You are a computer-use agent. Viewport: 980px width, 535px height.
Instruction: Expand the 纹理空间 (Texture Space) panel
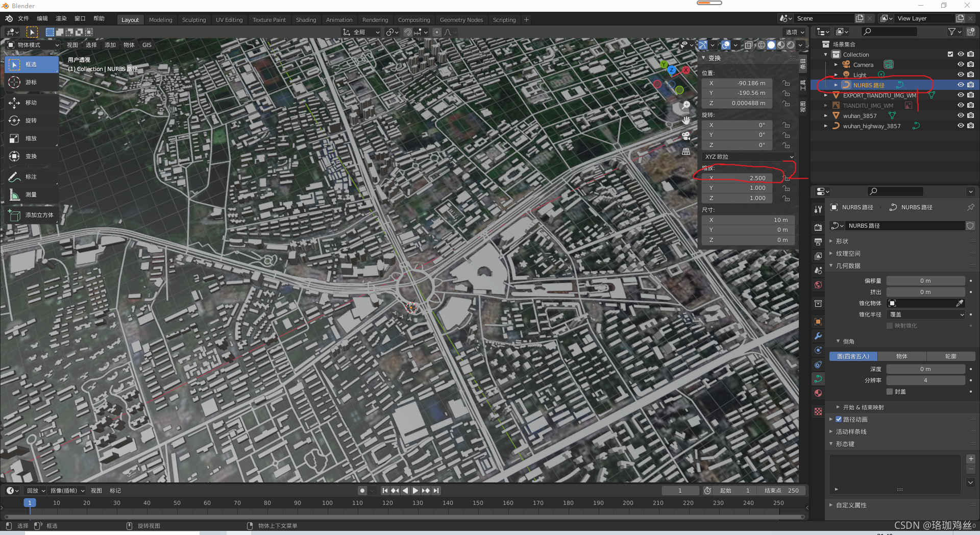(x=847, y=253)
